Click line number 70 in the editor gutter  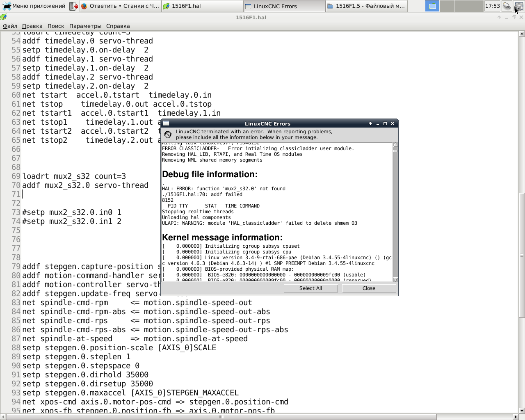tap(16, 185)
